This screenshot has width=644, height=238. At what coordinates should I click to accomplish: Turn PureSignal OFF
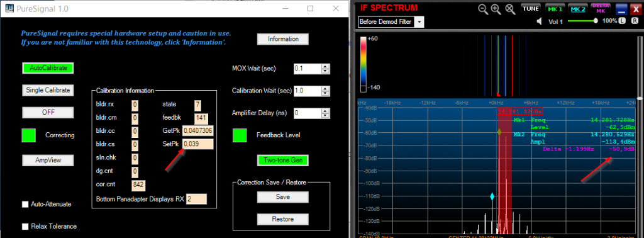pos(48,112)
